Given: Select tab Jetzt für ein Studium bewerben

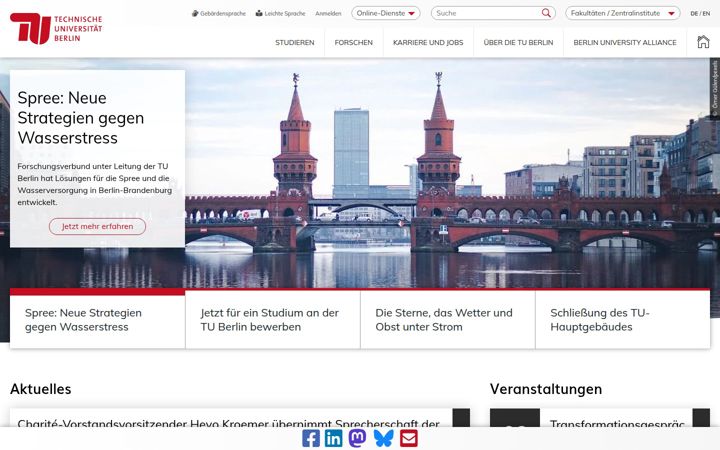Looking at the screenshot, I should coord(273,320).
